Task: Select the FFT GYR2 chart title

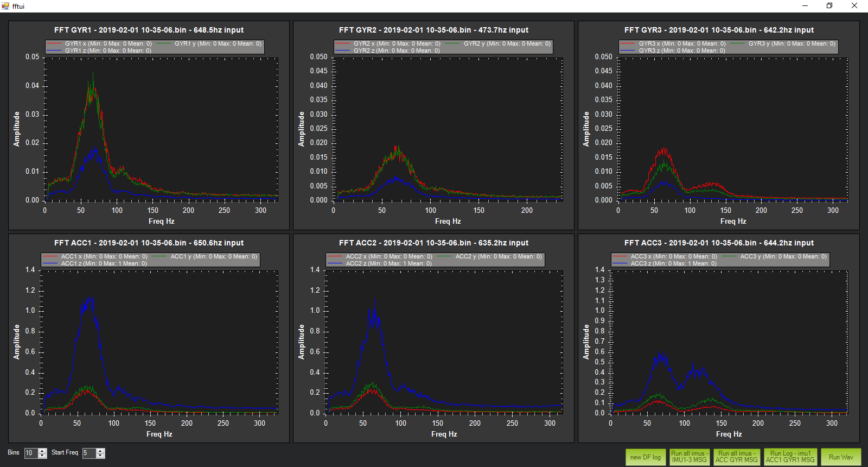Action: coord(433,30)
